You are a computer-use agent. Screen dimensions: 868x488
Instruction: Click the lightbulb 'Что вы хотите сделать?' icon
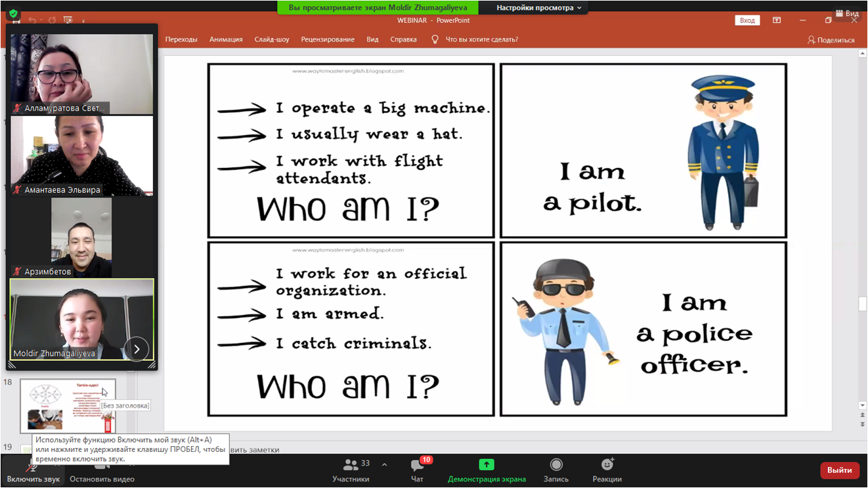point(435,39)
